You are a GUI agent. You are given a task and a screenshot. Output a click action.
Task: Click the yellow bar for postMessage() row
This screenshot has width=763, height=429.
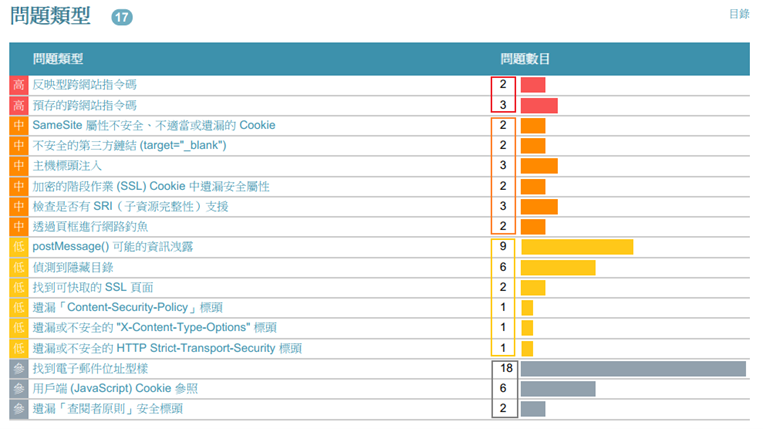coord(577,247)
